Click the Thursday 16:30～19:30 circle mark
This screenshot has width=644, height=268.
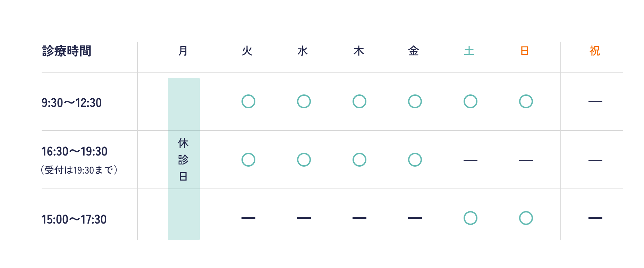(359, 160)
